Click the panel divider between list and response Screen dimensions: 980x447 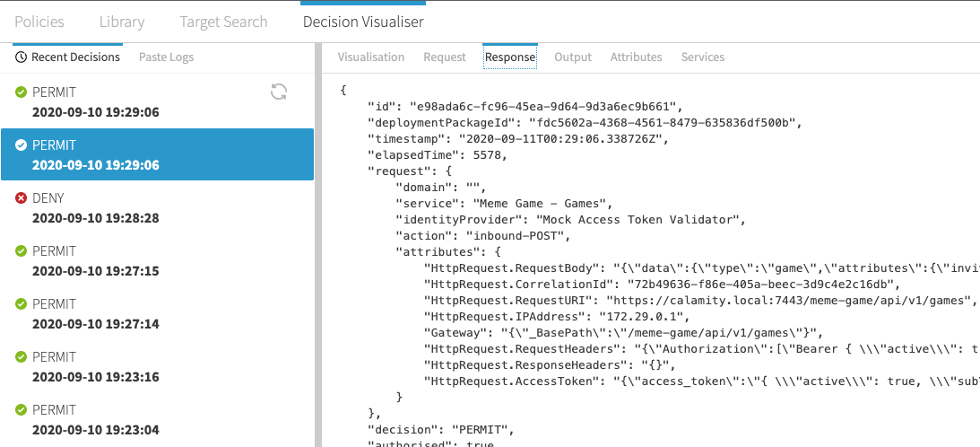tap(318, 242)
